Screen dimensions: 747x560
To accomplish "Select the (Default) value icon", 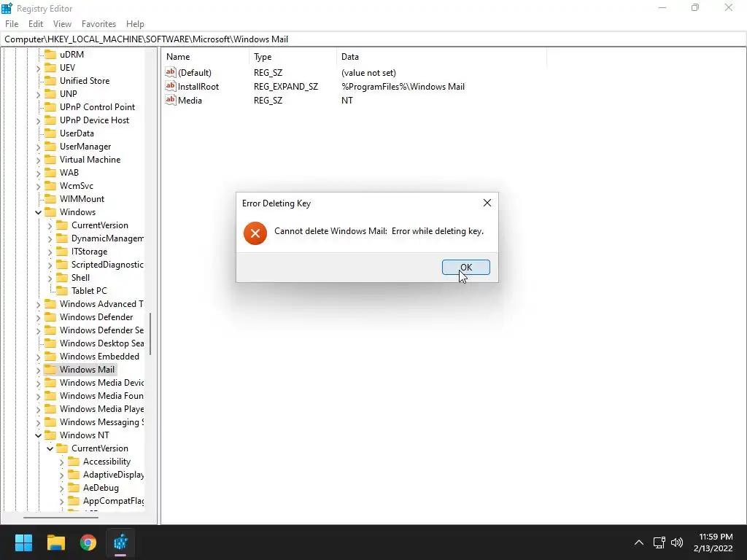I will (171, 72).
